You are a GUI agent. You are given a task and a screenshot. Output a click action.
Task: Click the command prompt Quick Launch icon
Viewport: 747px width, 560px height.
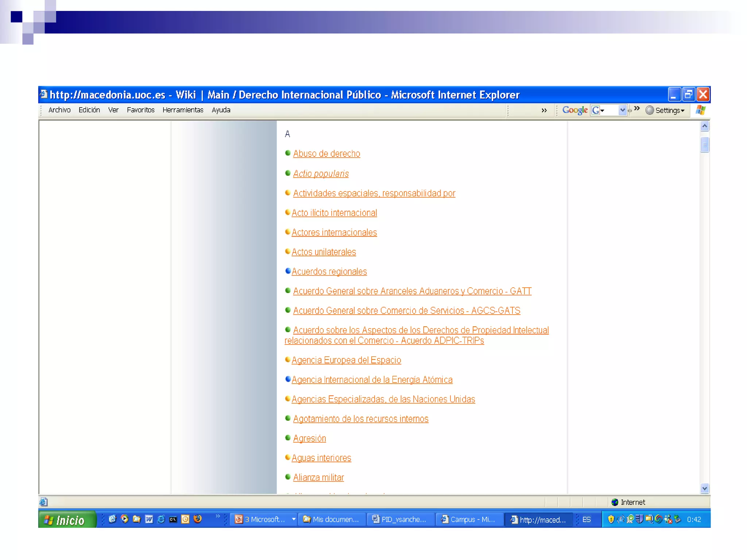(173, 519)
